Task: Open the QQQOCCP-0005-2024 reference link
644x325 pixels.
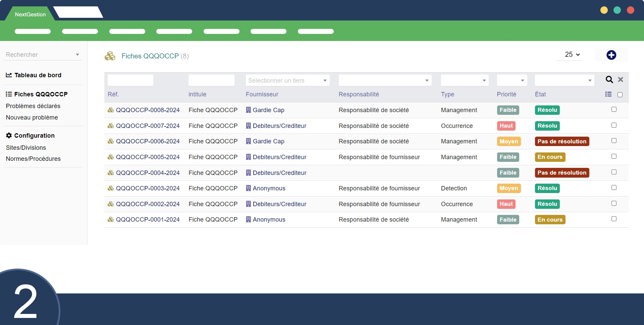Action: coord(148,157)
